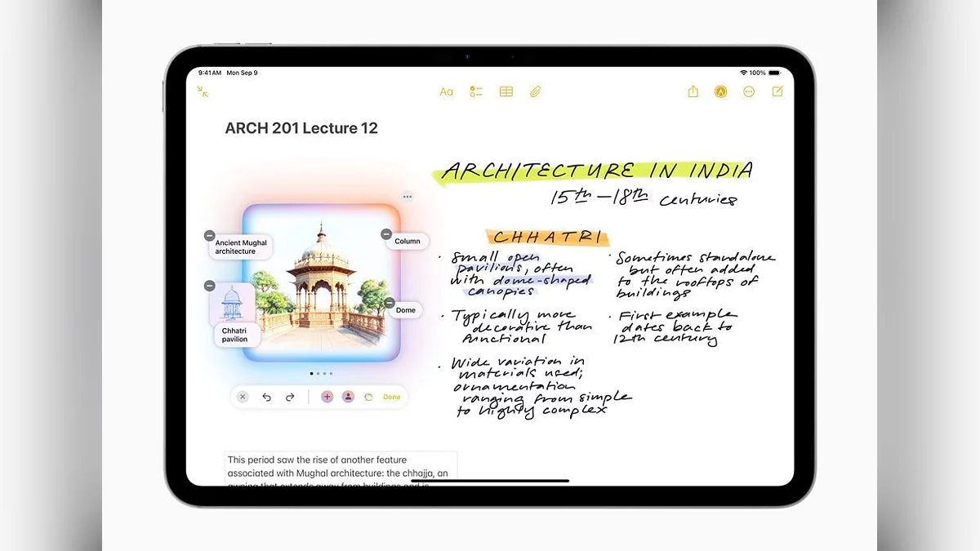Select the Column concept bubble
This screenshot has width=980, height=551.
(x=407, y=242)
